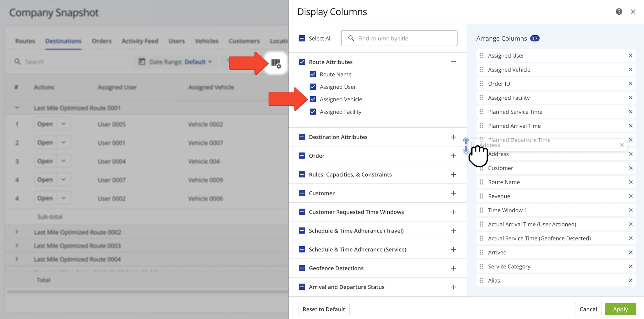Toggle the Destination Attributes group checkbox
Image resolution: width=644 pixels, height=319 pixels.
pyautogui.click(x=302, y=137)
